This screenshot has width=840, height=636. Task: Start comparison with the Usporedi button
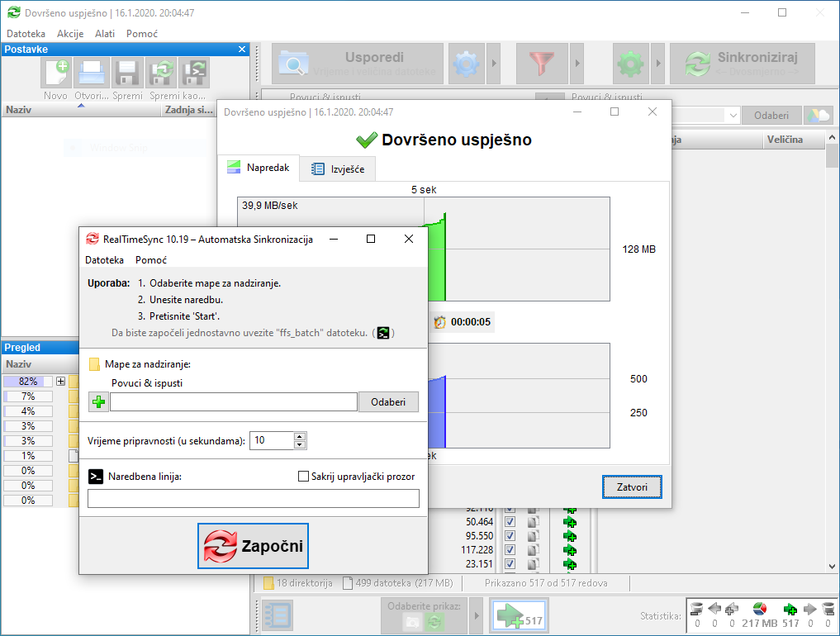(x=358, y=64)
